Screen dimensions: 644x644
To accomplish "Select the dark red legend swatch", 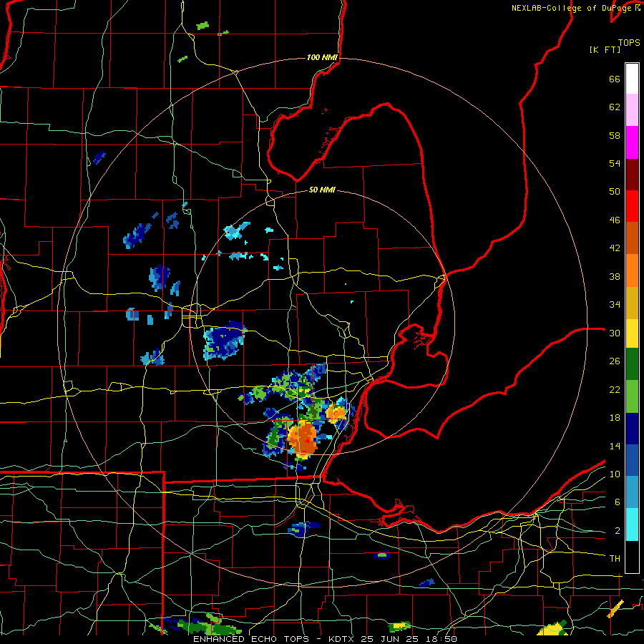I will pyautogui.click(x=632, y=175).
